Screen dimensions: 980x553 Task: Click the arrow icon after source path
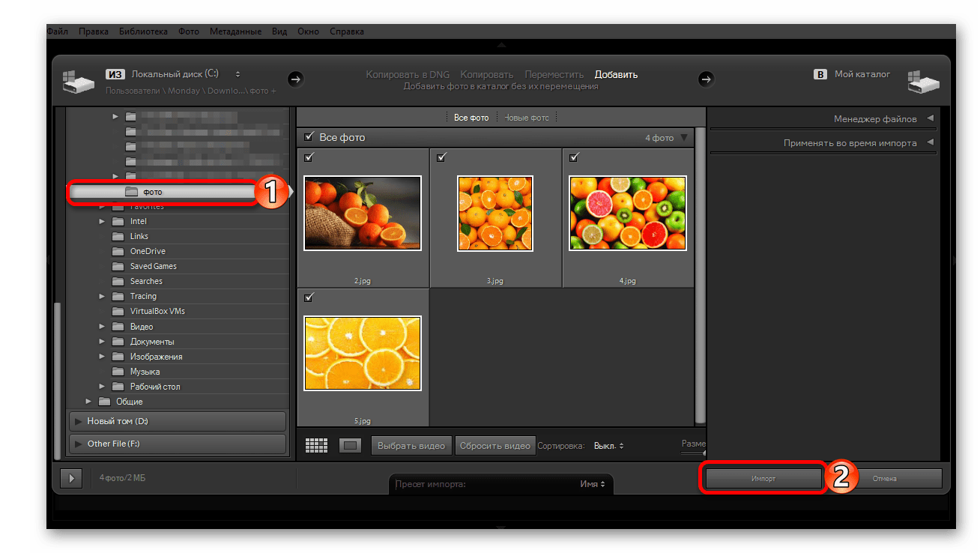295,79
